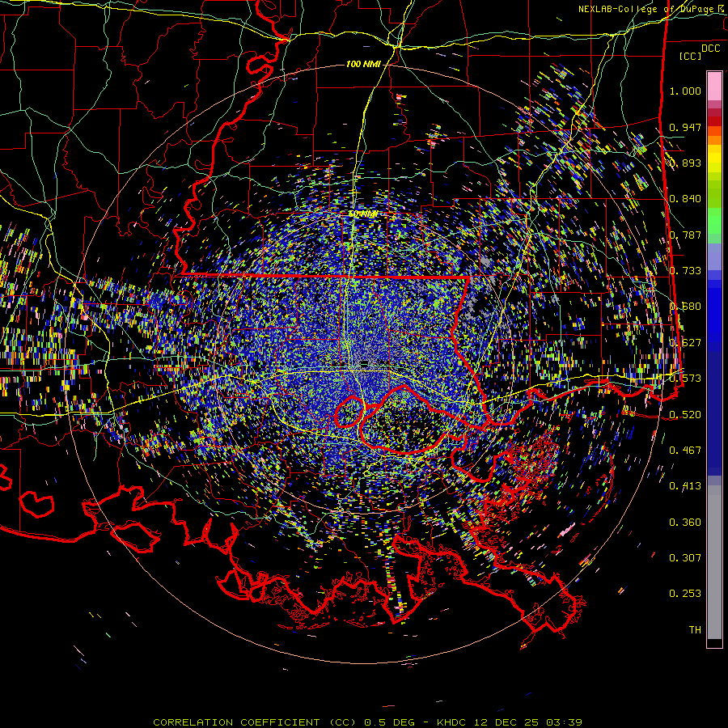Click the [CC] units label
Viewport: 728px width, 728px height.
[x=691, y=56]
